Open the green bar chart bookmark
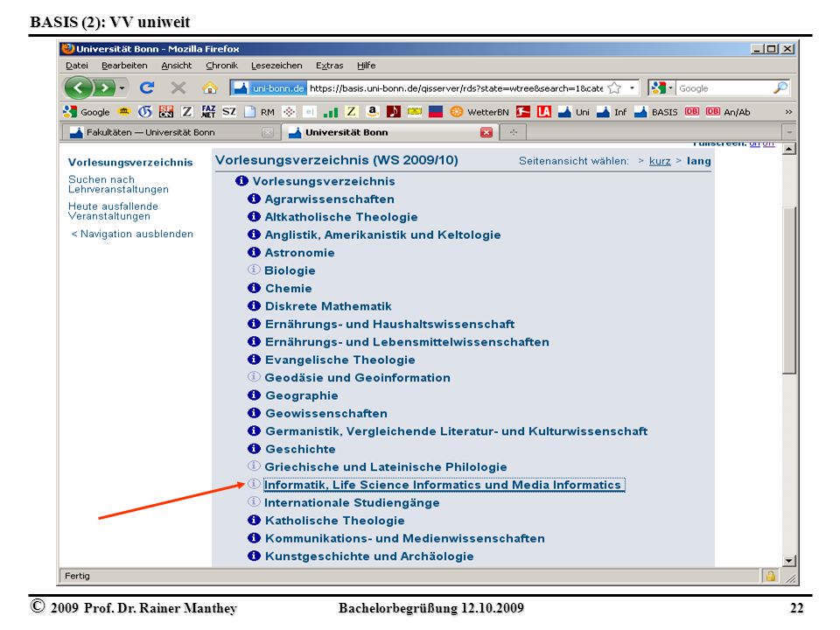This screenshot has width=840, height=630. point(331,112)
